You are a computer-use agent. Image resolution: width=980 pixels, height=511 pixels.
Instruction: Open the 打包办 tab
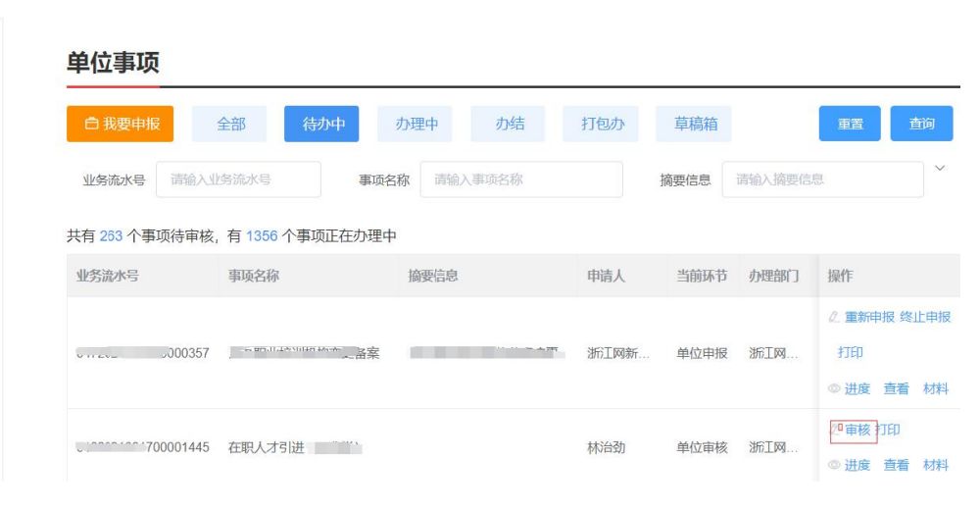point(603,124)
